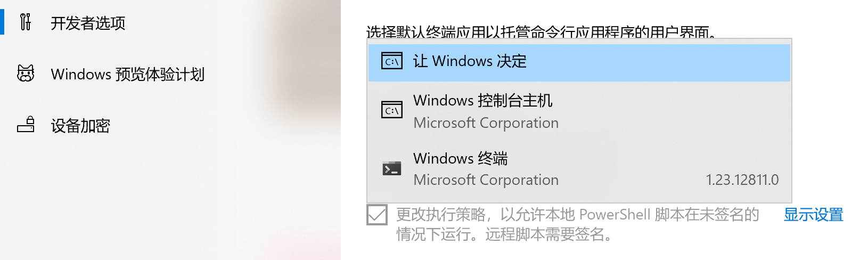
Task: Click Microsoft Corporation under Windows 终端
Action: point(486,180)
